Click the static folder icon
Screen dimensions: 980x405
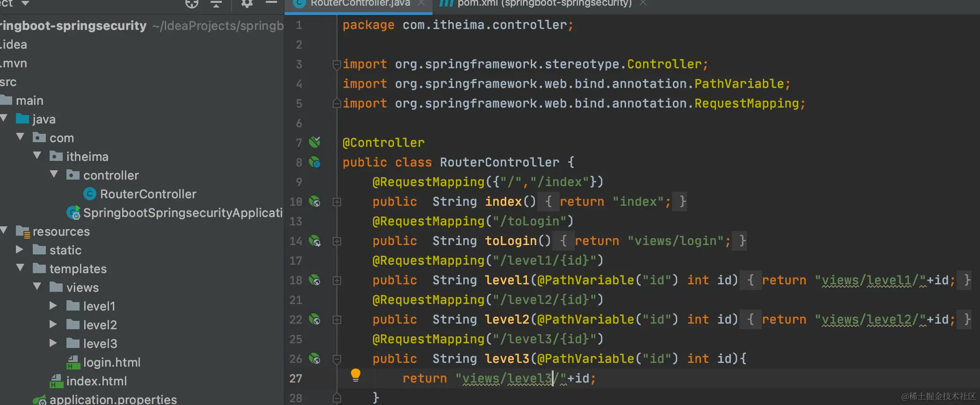(39, 250)
